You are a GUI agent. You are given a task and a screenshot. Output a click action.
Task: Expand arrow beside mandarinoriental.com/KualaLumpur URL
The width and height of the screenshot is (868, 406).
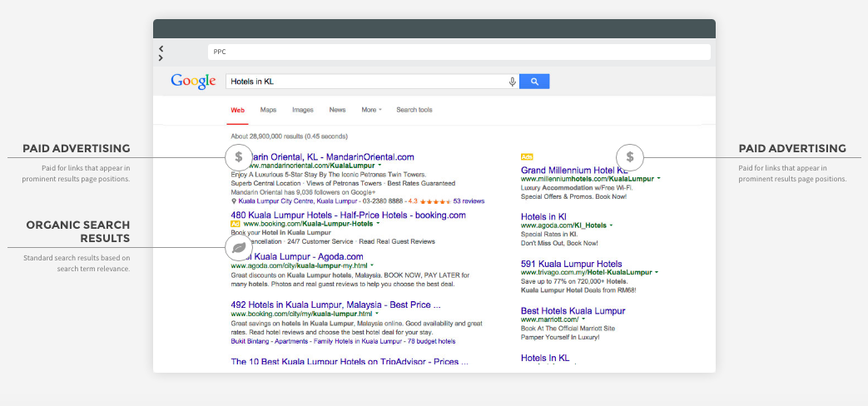(x=379, y=166)
